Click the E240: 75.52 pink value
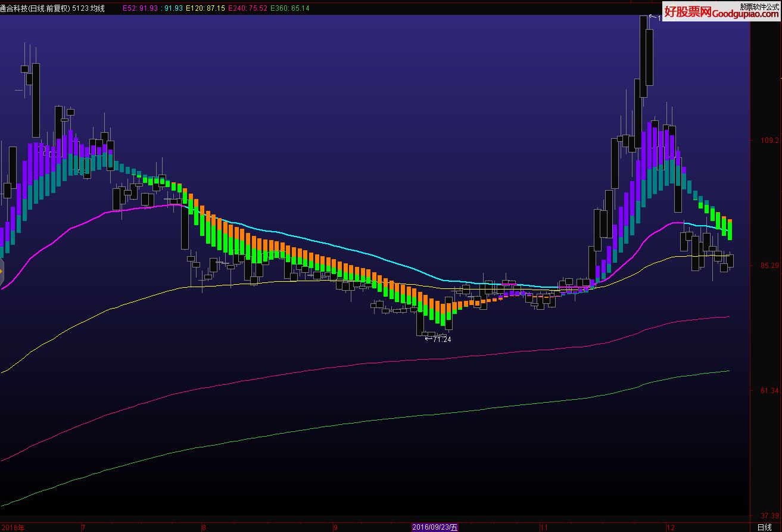The height and width of the screenshot is (532, 782). [x=248, y=8]
